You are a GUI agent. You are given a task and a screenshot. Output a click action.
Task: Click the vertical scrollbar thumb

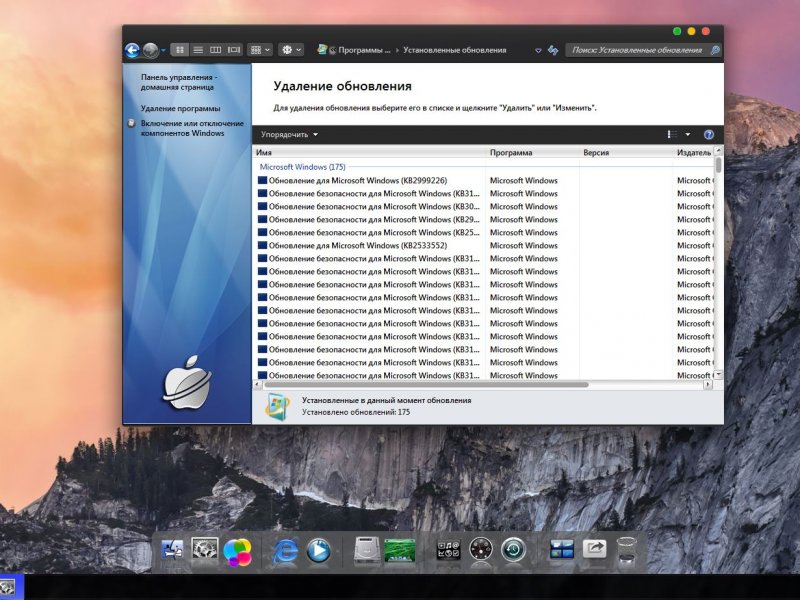pyautogui.click(x=718, y=165)
